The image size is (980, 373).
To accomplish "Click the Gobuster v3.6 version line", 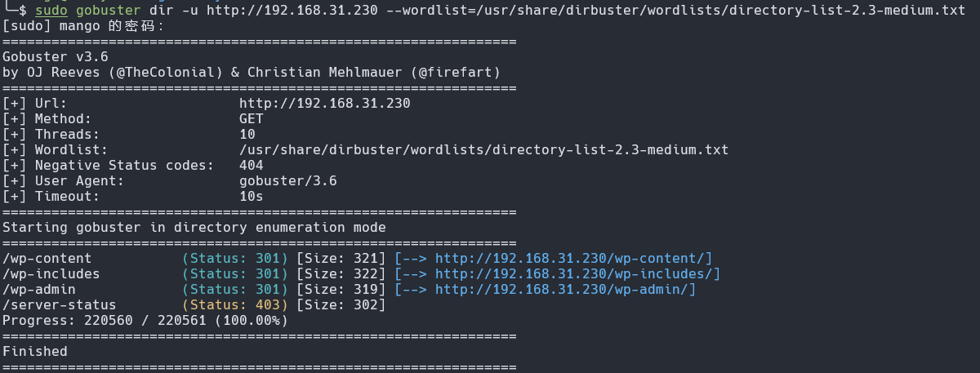I will [56, 57].
